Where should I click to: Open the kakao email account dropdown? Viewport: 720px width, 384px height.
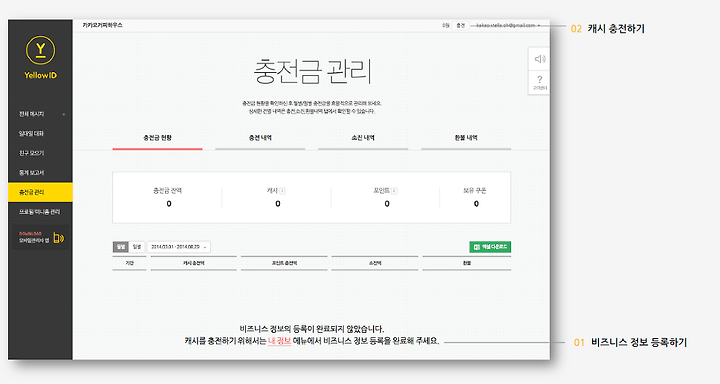point(507,25)
